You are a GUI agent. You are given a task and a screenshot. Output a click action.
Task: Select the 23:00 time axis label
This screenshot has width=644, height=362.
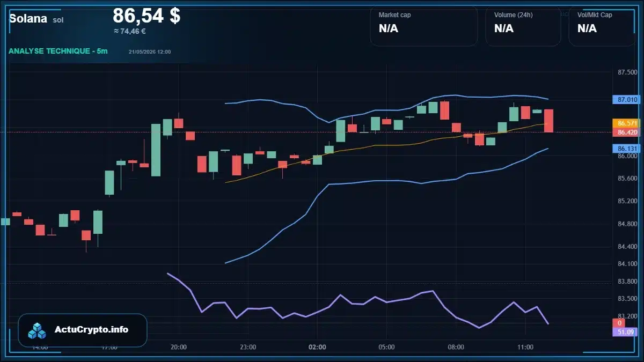pos(248,348)
